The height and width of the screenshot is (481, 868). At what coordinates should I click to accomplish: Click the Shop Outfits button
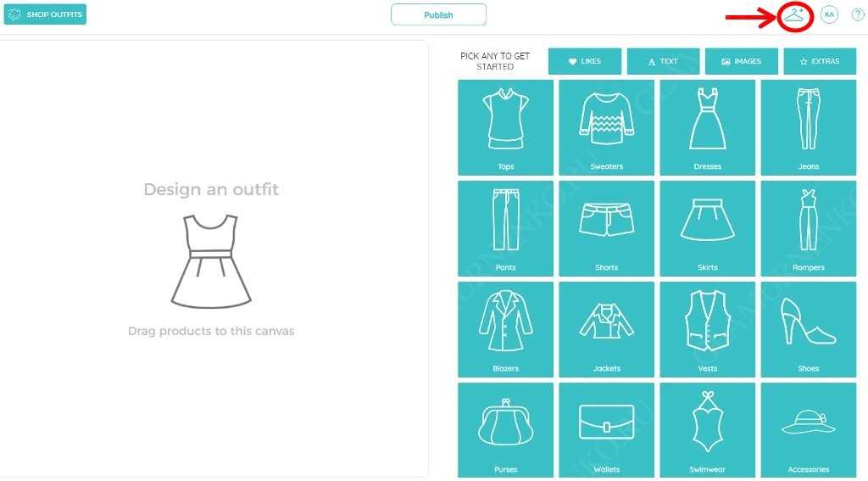pos(46,14)
